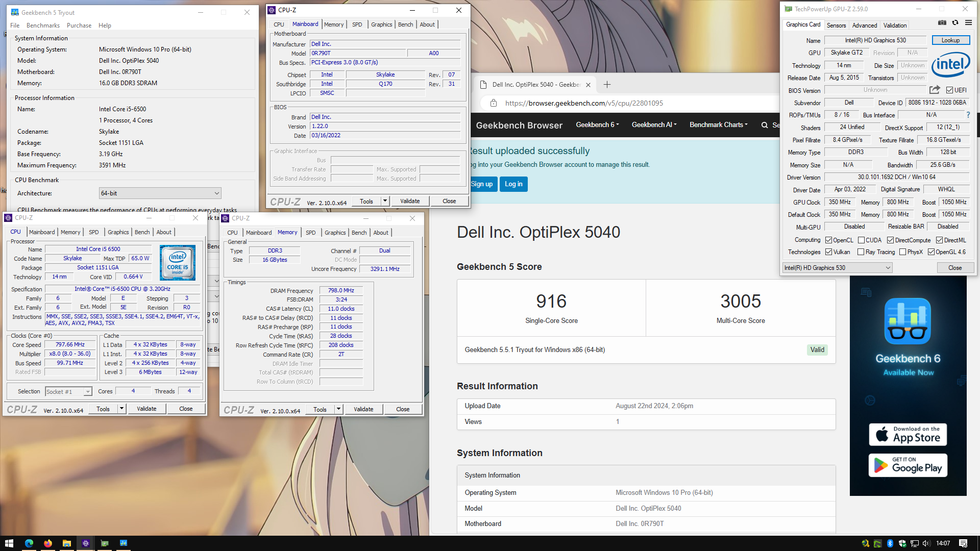Click the network tray icon
Screen dimensions: 980x551
[915, 543]
